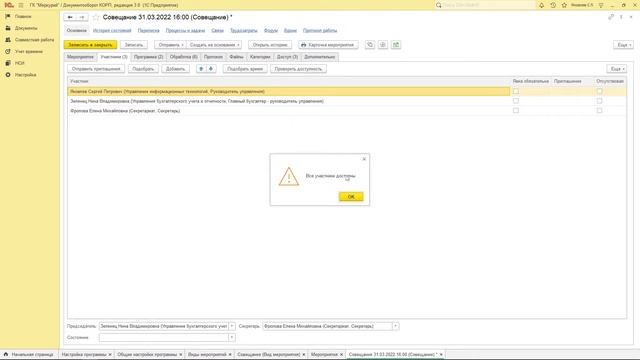The height and width of the screenshot is (360, 640).
Task: Click OK in the availability dialog
Action: click(x=351, y=197)
